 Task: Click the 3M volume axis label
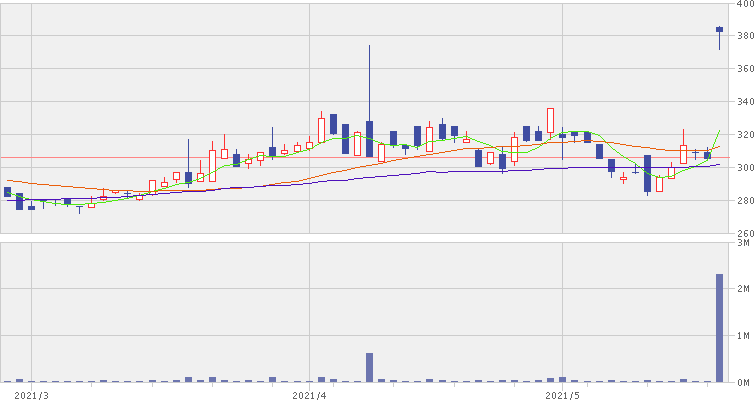click(x=745, y=243)
